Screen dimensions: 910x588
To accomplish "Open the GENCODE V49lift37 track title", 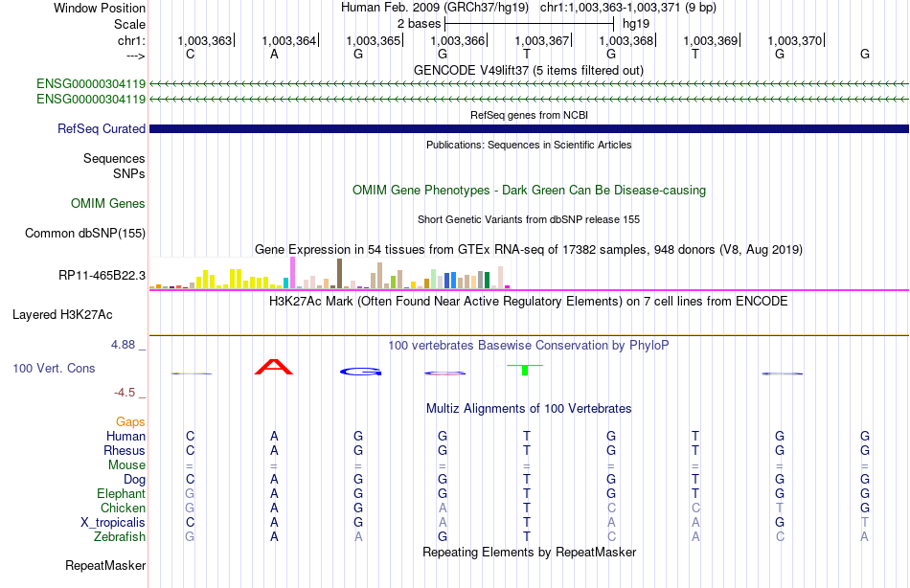I will [x=528, y=70].
